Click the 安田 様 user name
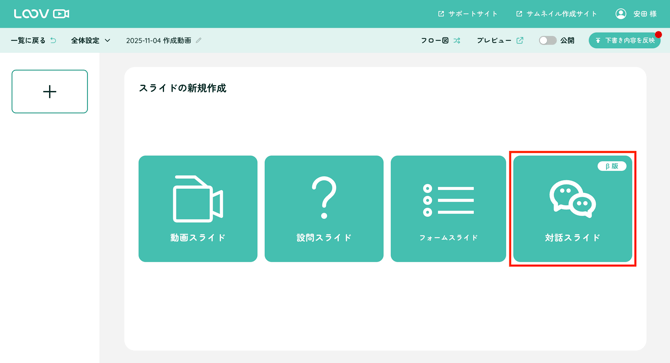670x363 pixels. point(645,14)
